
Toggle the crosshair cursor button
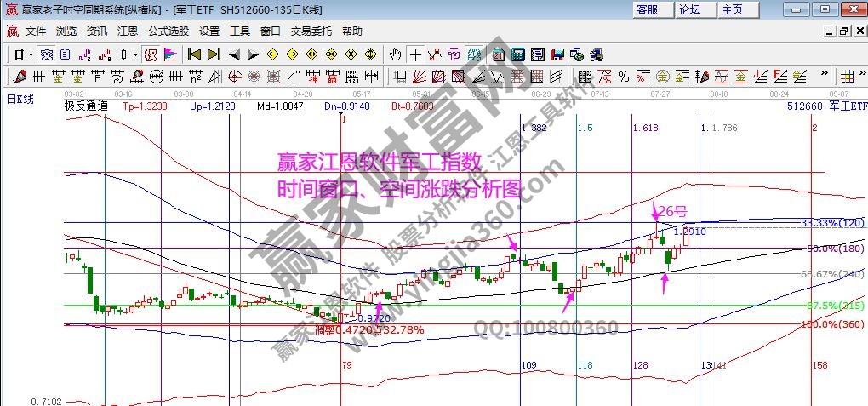415,54
